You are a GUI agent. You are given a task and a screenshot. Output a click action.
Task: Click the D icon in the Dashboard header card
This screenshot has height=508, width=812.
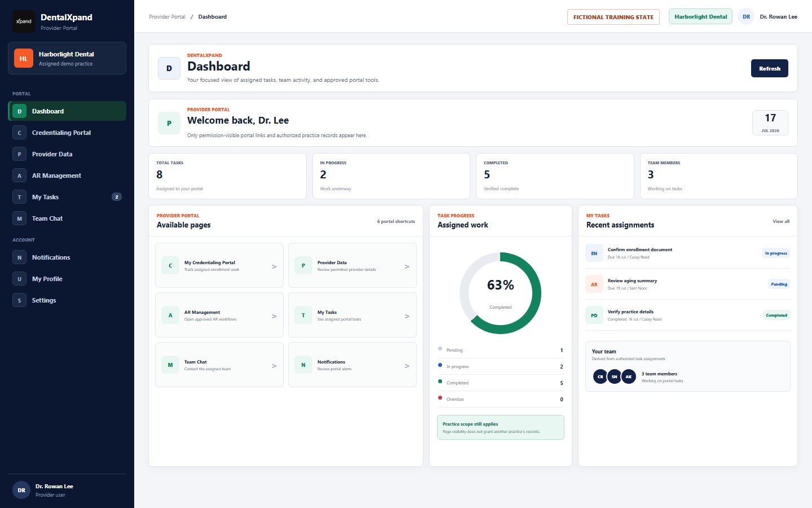169,68
